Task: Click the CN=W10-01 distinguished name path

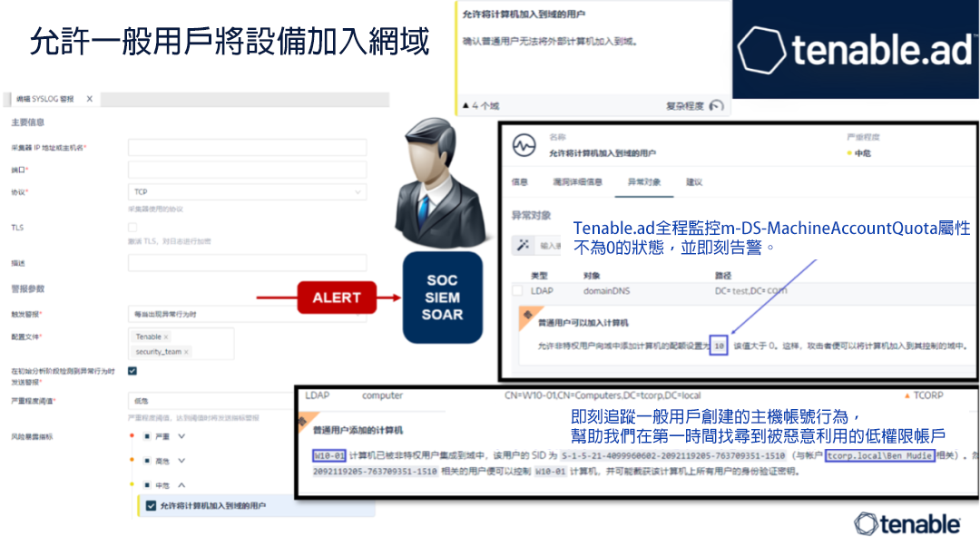Action: (603, 396)
